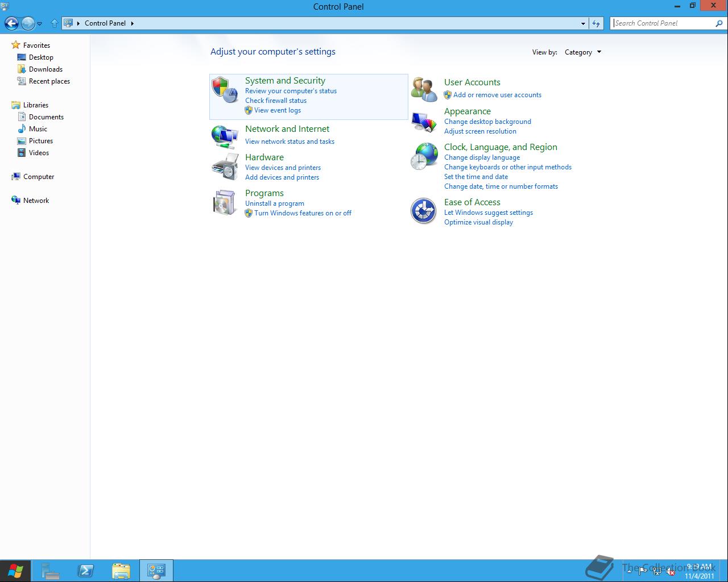
Task: Click View network status and tasks
Action: [x=289, y=142]
